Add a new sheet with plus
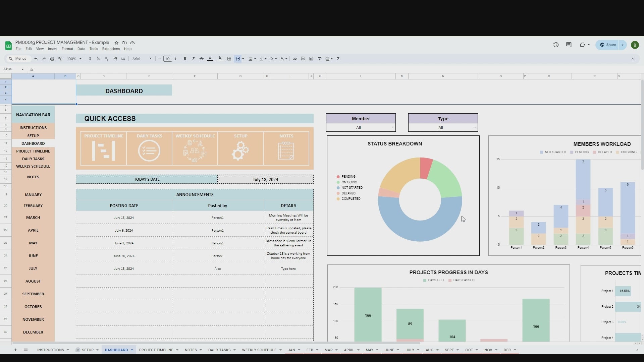 pyautogui.click(x=15, y=350)
